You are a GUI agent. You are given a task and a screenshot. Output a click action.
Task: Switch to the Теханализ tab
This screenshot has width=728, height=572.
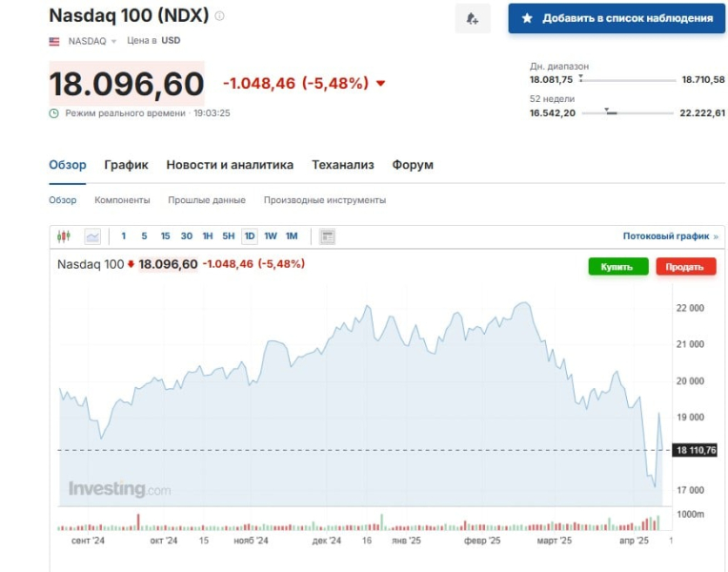(343, 165)
